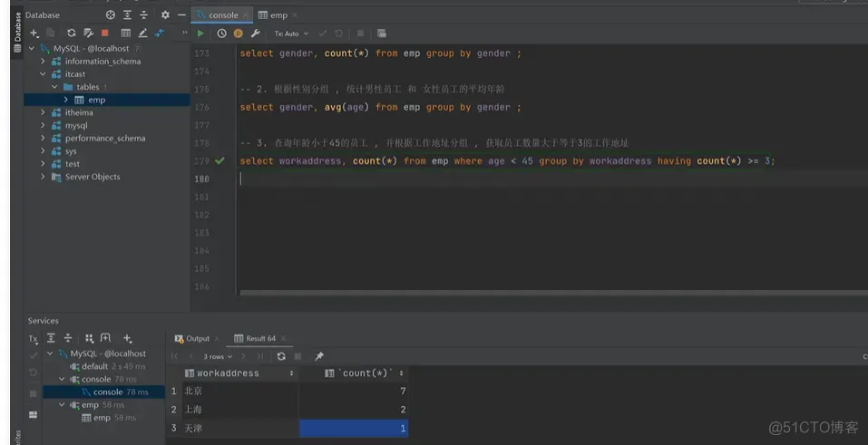Screen dimensions: 868x445
Task: Reload the result page with refresh icon
Action: pyautogui.click(x=281, y=356)
